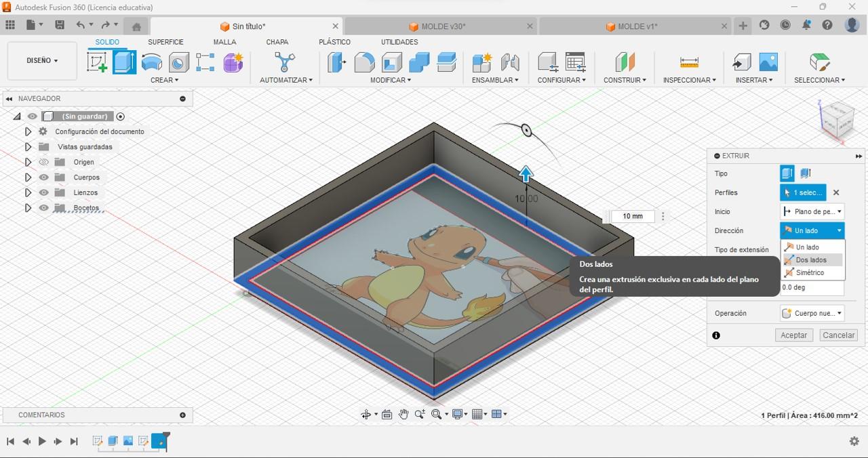The height and width of the screenshot is (458, 868).
Task: Activate the Extrude tool in Crear
Action: click(124, 62)
